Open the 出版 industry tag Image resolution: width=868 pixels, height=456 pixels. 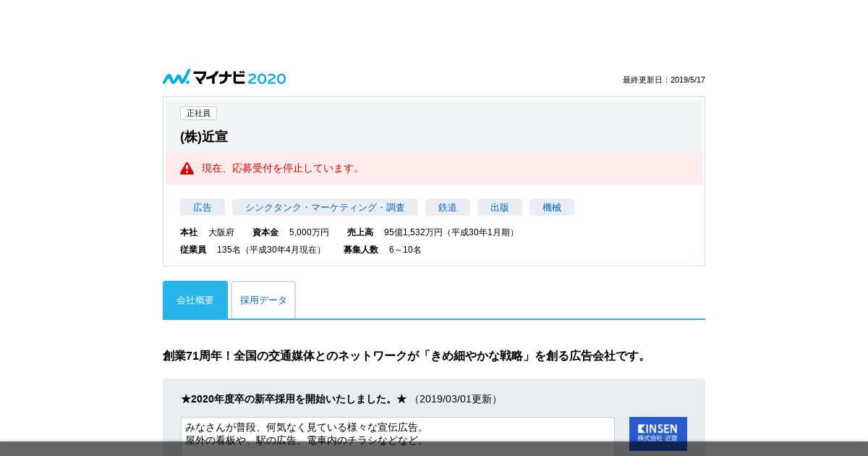[500, 208]
